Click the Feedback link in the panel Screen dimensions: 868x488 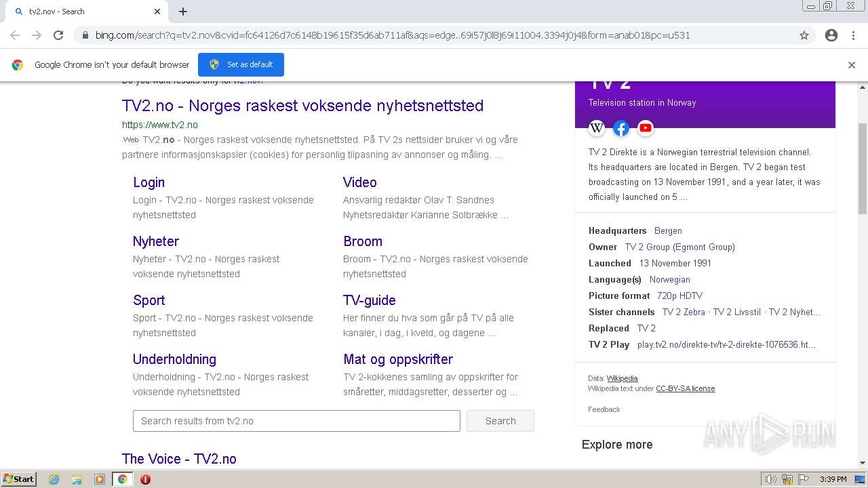(604, 409)
